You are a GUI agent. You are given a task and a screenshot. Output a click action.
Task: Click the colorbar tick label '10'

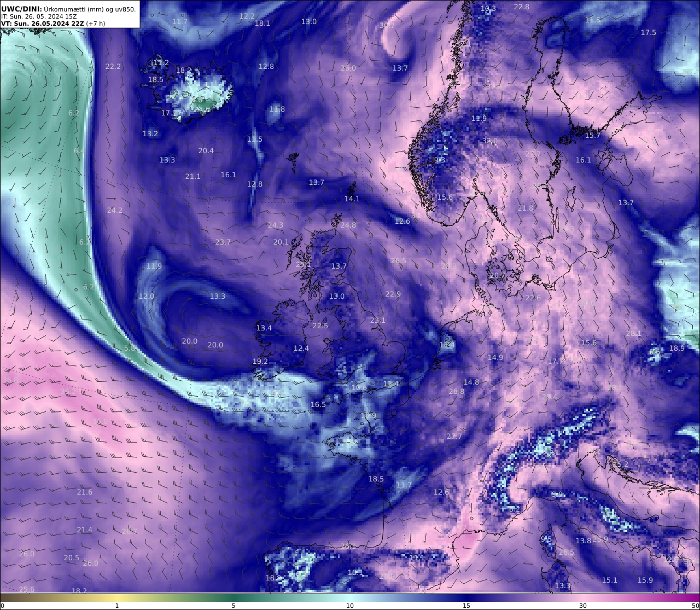(350, 606)
